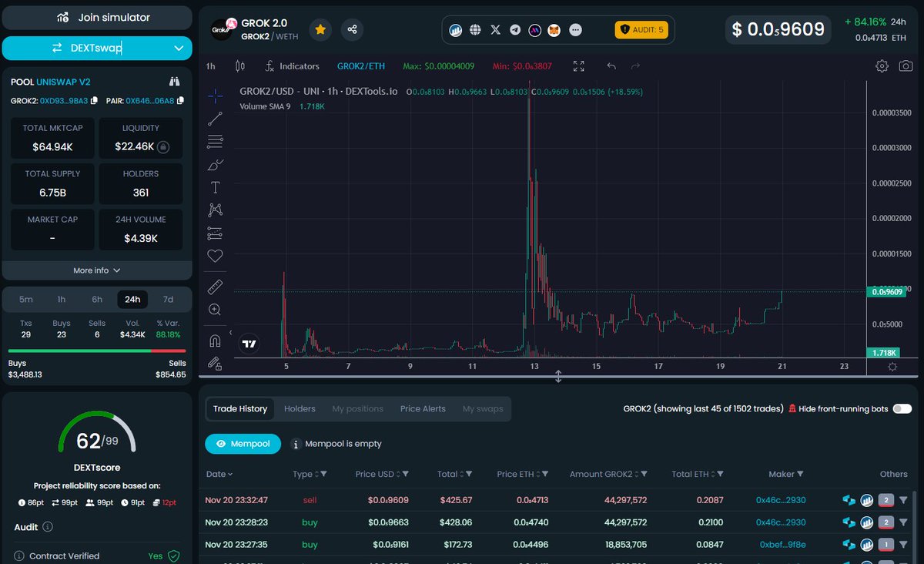The width and height of the screenshot is (924, 564).
Task: Change the 1h chart interval
Action: 210,66
